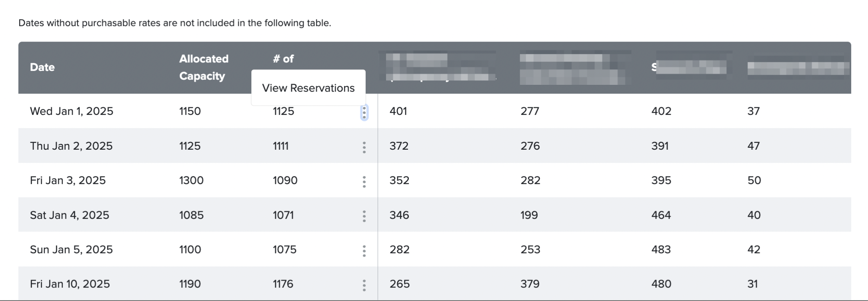Screen dimensions: 868x301
Task: Open the kebab menu for Wed Jan 1, 2025
Action: coord(364,112)
